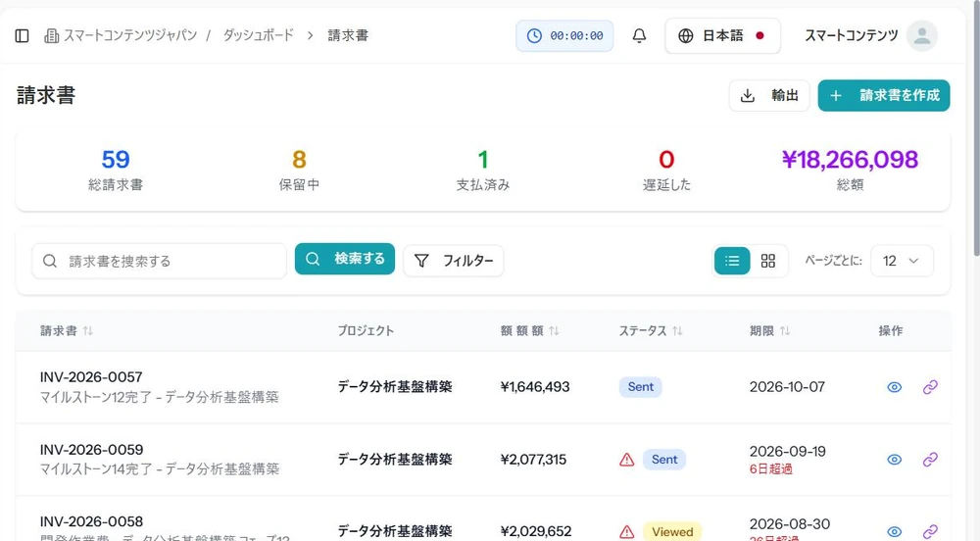This screenshot has width=980, height=541.
Task: Open the per-page 12 dropdown
Action: [x=902, y=261]
